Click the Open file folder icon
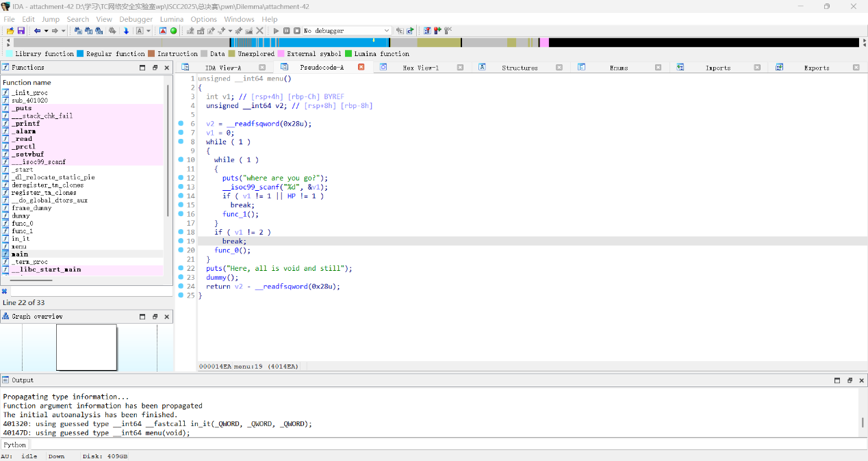 [10, 31]
